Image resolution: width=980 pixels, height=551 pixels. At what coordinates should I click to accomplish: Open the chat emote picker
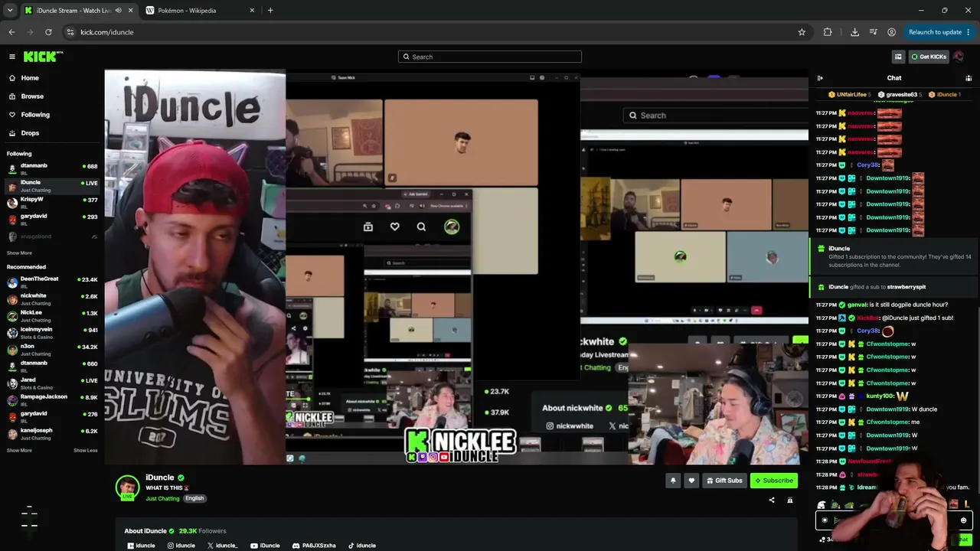point(963,520)
